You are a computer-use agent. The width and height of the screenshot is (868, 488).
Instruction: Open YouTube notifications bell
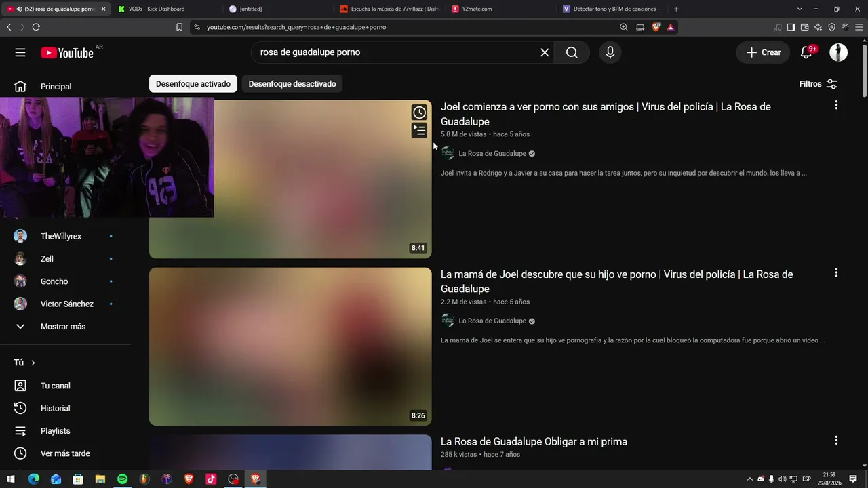pos(806,52)
